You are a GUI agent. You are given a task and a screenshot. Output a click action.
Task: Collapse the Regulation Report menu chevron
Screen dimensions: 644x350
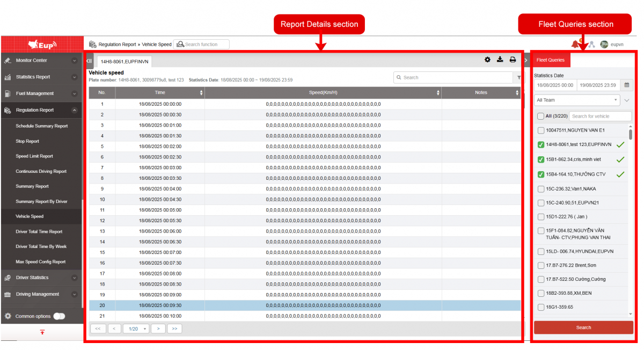(x=74, y=110)
